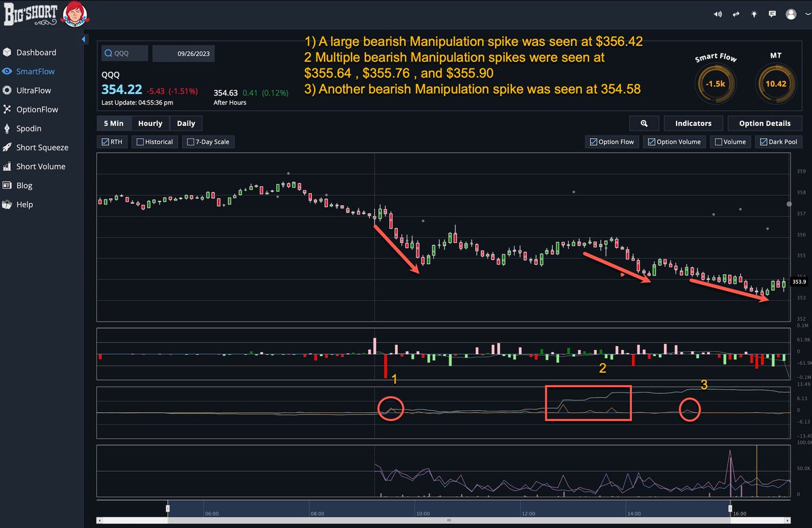Click the Dashboard cube icon
This screenshot has height=528, width=812.
pyautogui.click(x=7, y=52)
